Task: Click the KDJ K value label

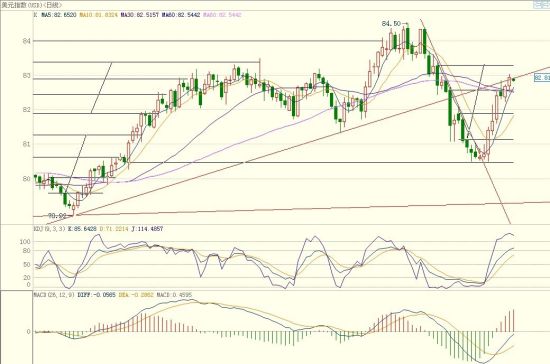Action: point(82,229)
